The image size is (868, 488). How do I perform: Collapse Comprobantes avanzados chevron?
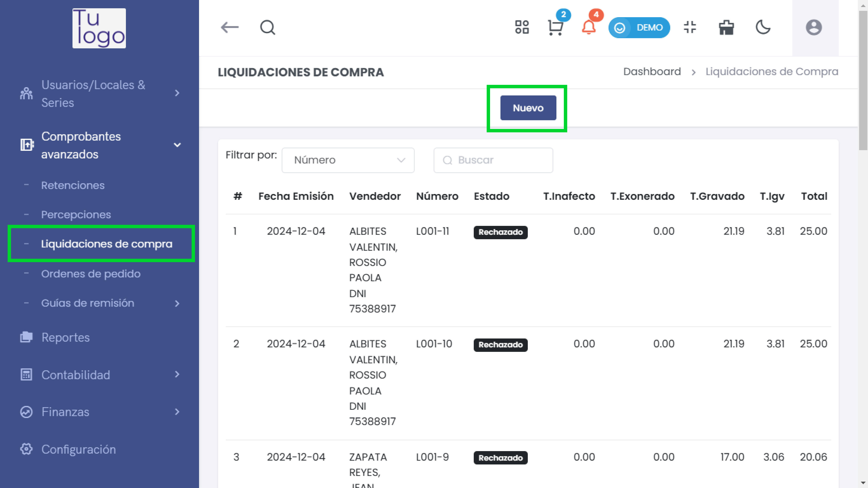pos(177,145)
